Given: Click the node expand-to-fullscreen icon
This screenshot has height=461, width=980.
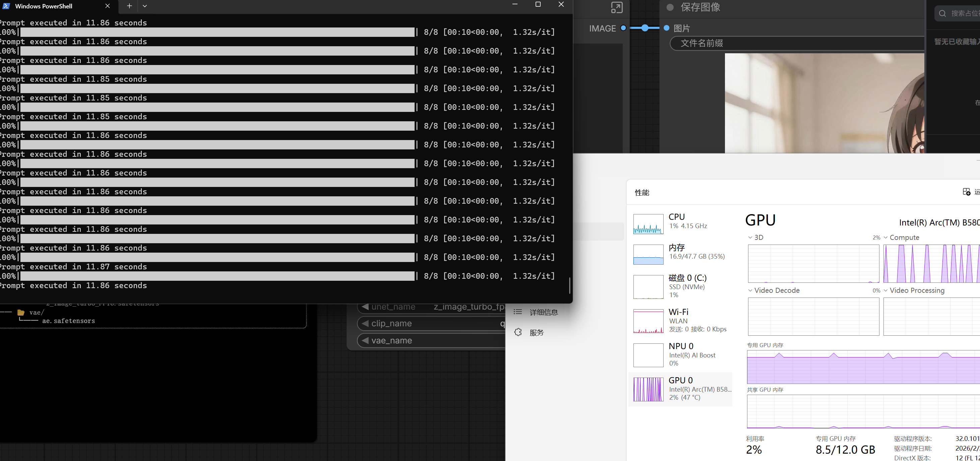Looking at the screenshot, I should click(617, 7).
